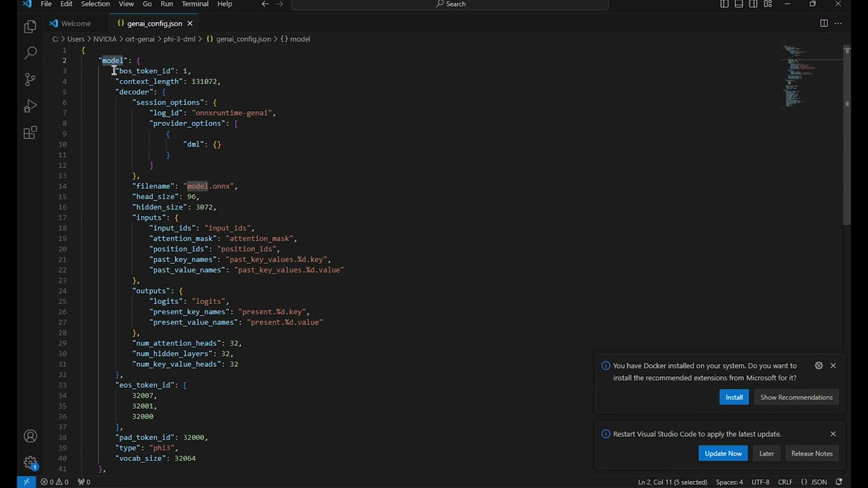Toggle bottom panel layout icon
868x488 pixels.
[x=738, y=4]
